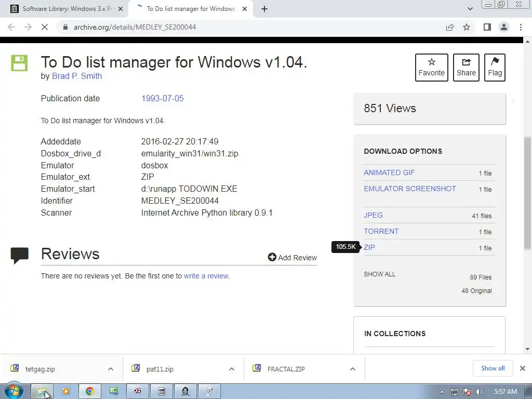The width and height of the screenshot is (532, 399).
Task: Close the Software Library tab
Action: click(x=121, y=9)
